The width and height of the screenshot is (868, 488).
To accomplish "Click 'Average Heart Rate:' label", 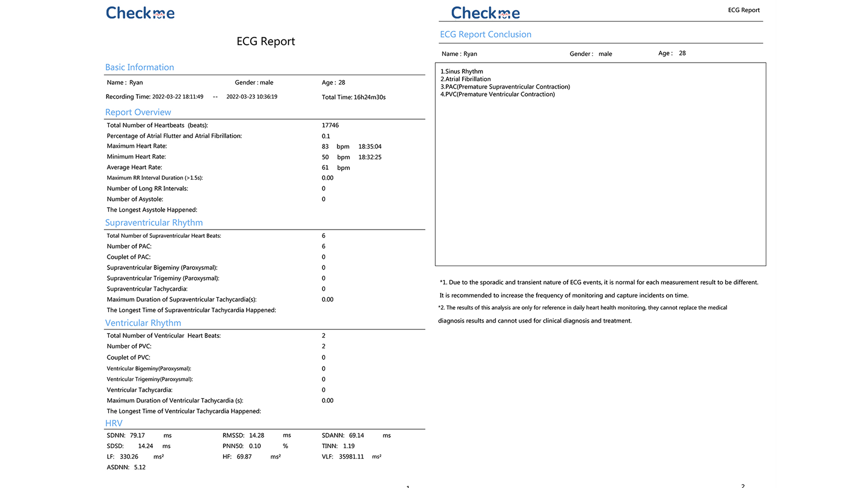I will [x=134, y=167].
